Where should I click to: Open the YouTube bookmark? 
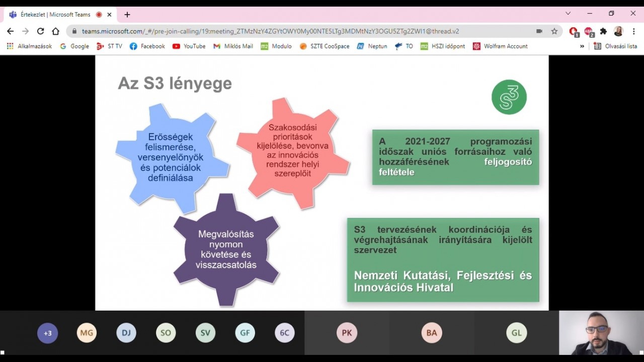point(189,46)
